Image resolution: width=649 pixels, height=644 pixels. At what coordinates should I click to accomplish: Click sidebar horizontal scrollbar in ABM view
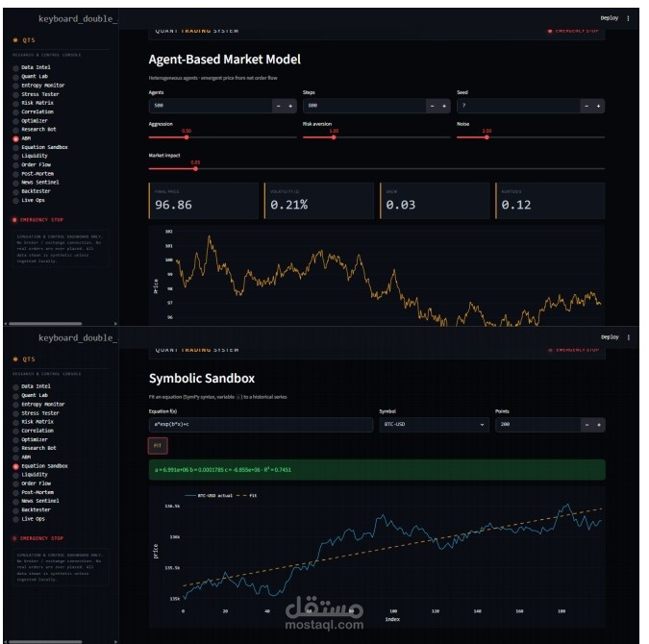click(x=45, y=324)
